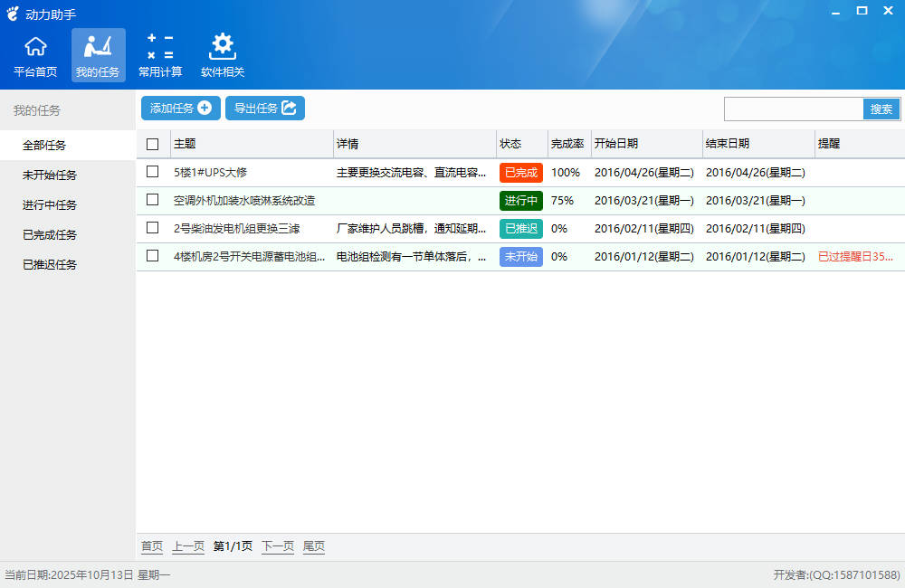Toggle the select-all checkbox in table header
Viewport: 905px width, 588px height.
point(152,144)
